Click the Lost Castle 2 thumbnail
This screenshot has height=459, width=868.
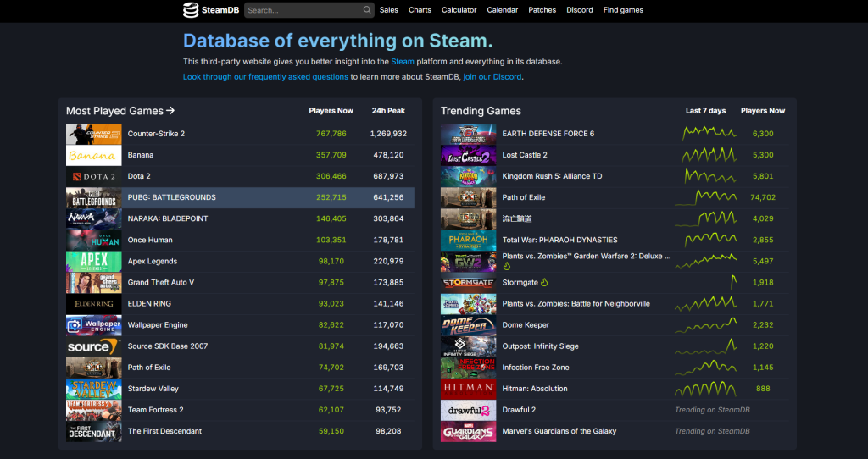pos(468,155)
